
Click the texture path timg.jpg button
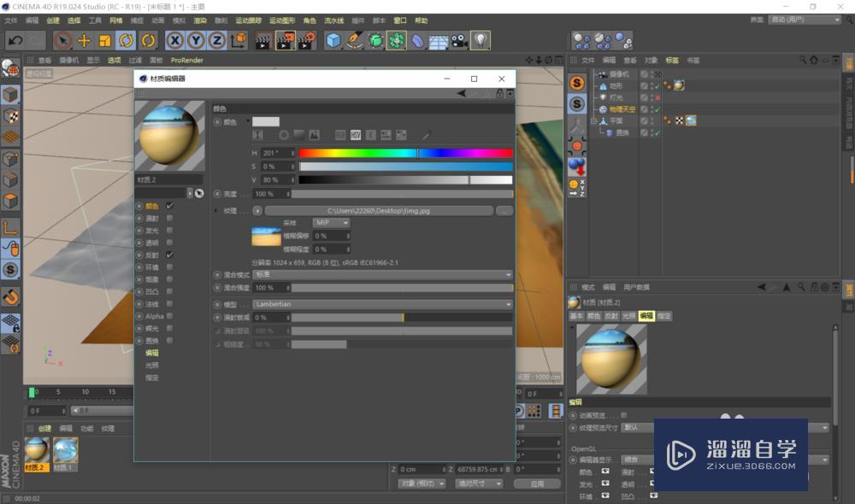click(379, 211)
